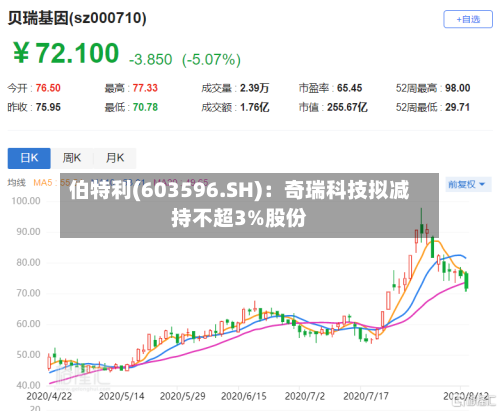The image size is (500, 411).
Task: Click the 最高 value 77.33
Action: (x=145, y=88)
